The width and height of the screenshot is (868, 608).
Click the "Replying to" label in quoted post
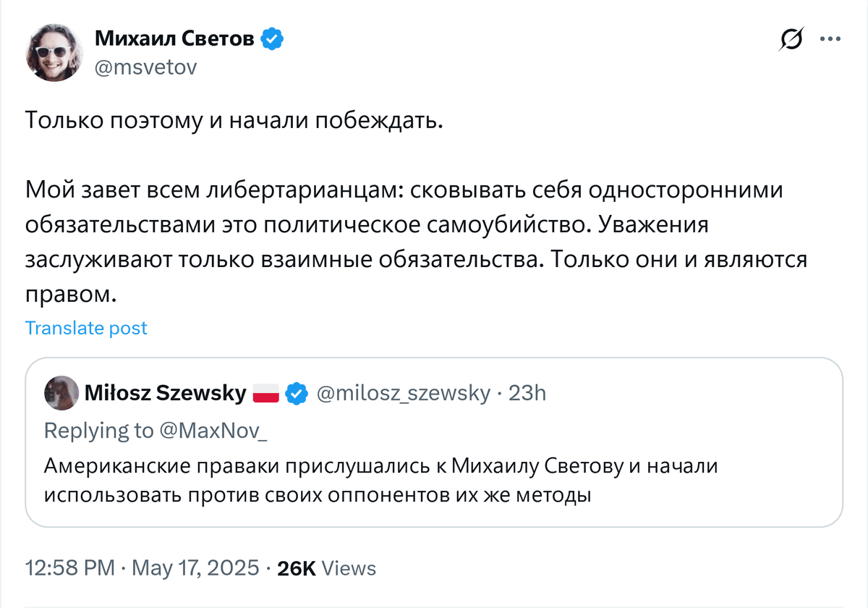(x=98, y=430)
